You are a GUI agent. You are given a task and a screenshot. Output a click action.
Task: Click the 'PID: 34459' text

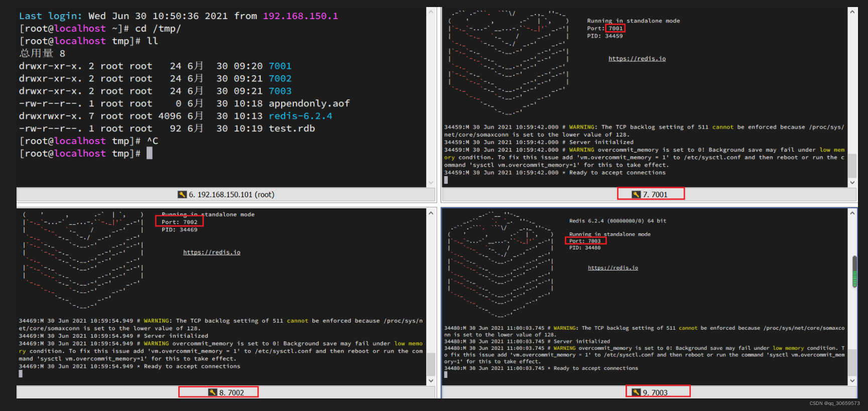tap(605, 36)
